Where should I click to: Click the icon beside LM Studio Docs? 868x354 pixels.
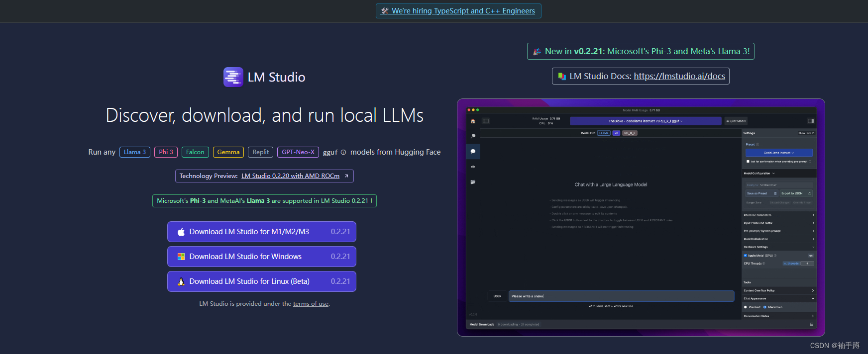tap(562, 76)
